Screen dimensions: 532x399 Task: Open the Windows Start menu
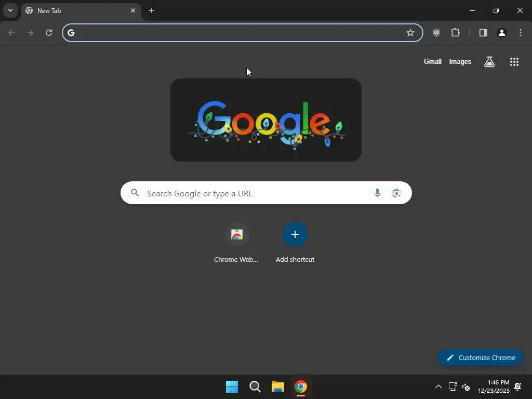[x=232, y=387]
